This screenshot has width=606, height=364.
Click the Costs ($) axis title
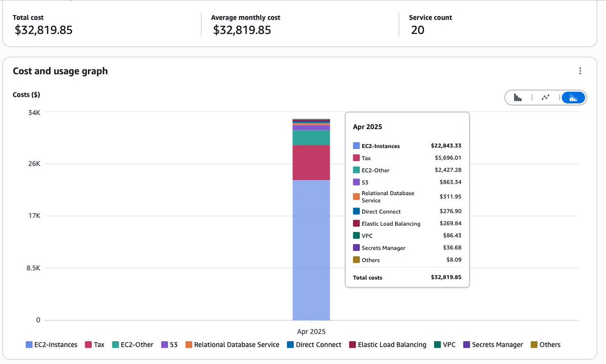click(x=26, y=94)
